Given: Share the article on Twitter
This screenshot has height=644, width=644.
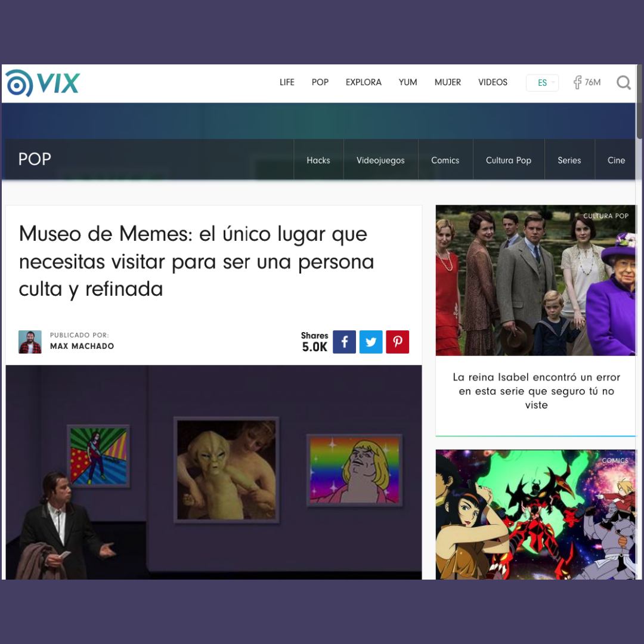Looking at the screenshot, I should pyautogui.click(x=371, y=342).
